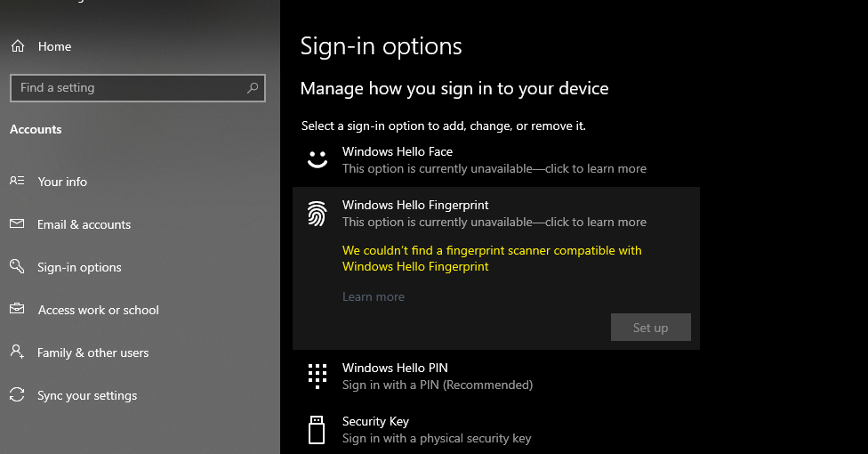Click the Security Key USB icon
This screenshot has width=868, height=454.
point(317,430)
